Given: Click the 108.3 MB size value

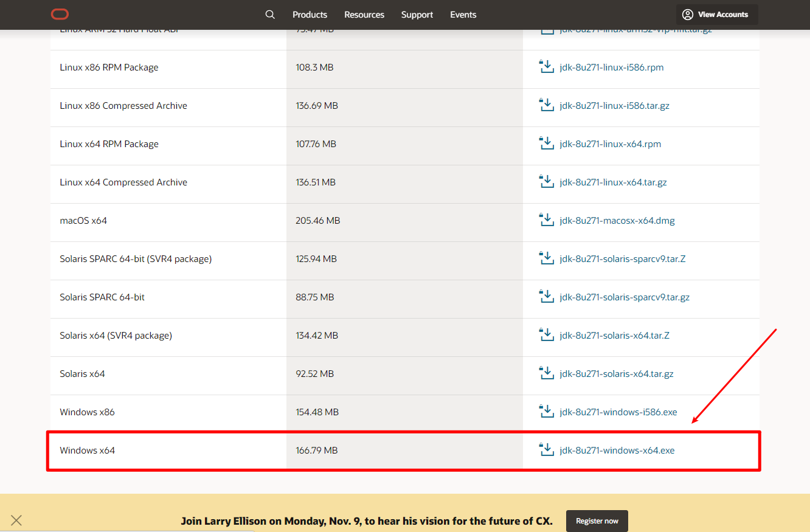Looking at the screenshot, I should point(314,67).
